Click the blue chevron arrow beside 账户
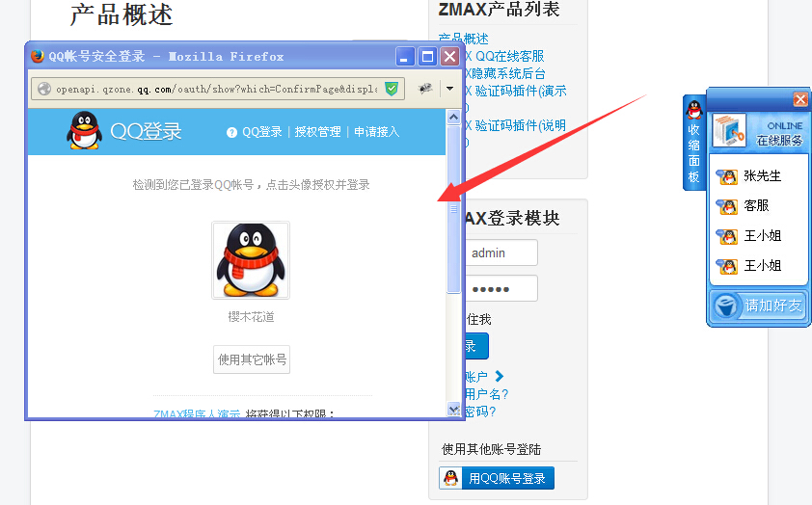 [x=500, y=376]
